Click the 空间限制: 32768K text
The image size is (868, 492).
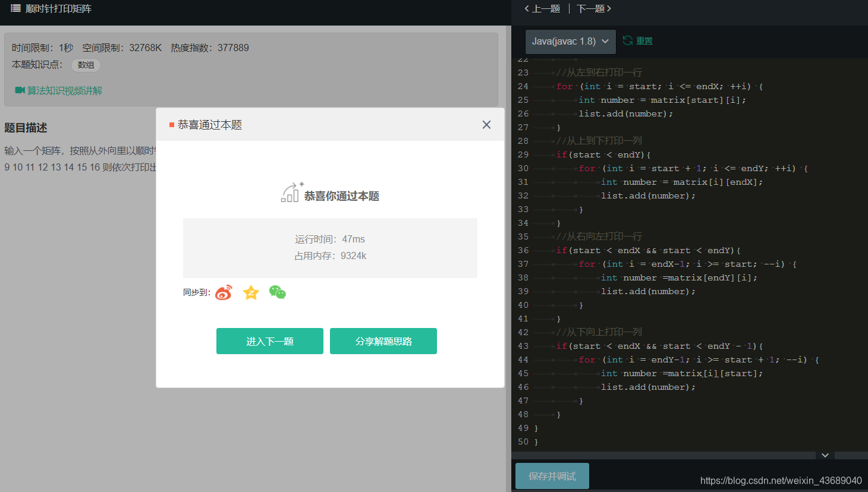122,48
